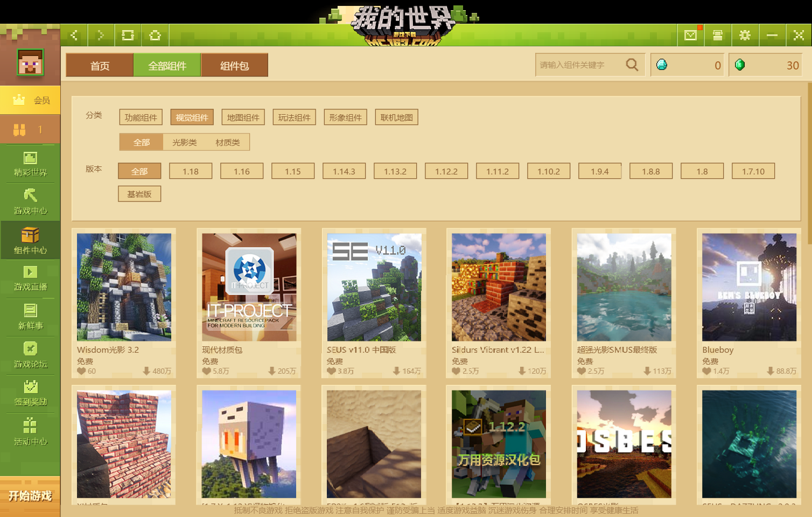Click the refresh icon in the toolbar
Image resolution: width=812 pixels, height=517 pixels.
(128, 35)
